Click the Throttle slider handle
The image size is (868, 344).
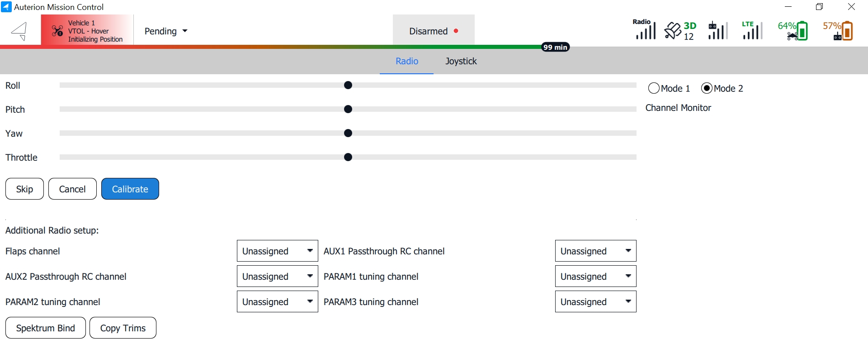348,158
